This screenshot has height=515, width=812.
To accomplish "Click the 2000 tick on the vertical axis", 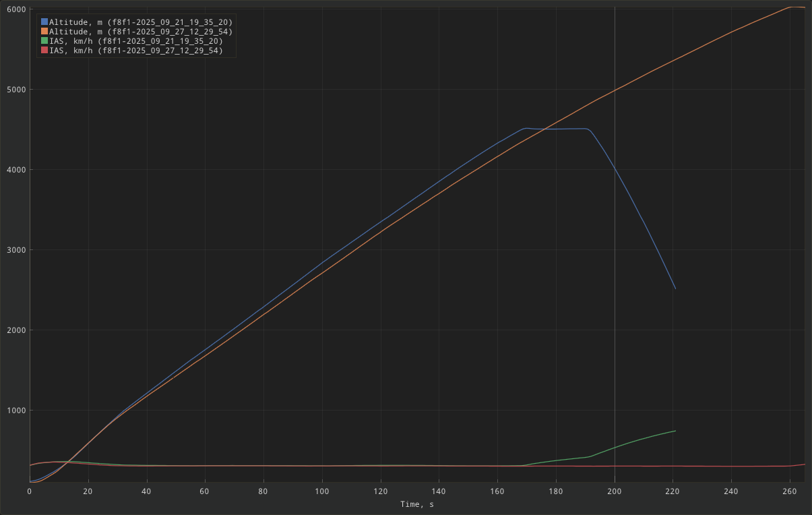I will pyautogui.click(x=15, y=330).
